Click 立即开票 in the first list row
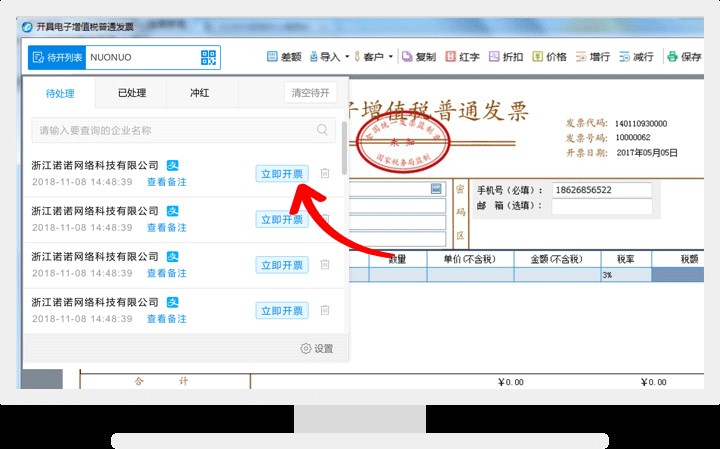 pos(282,174)
